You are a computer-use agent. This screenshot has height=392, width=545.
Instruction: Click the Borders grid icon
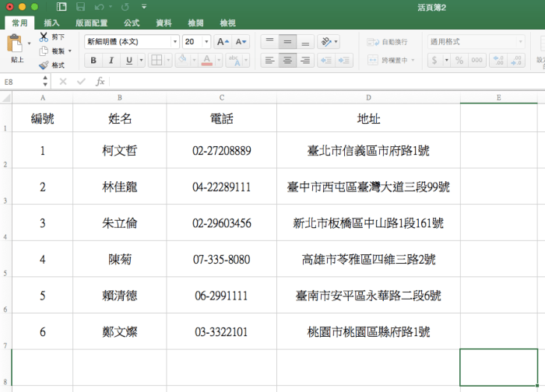coord(156,61)
